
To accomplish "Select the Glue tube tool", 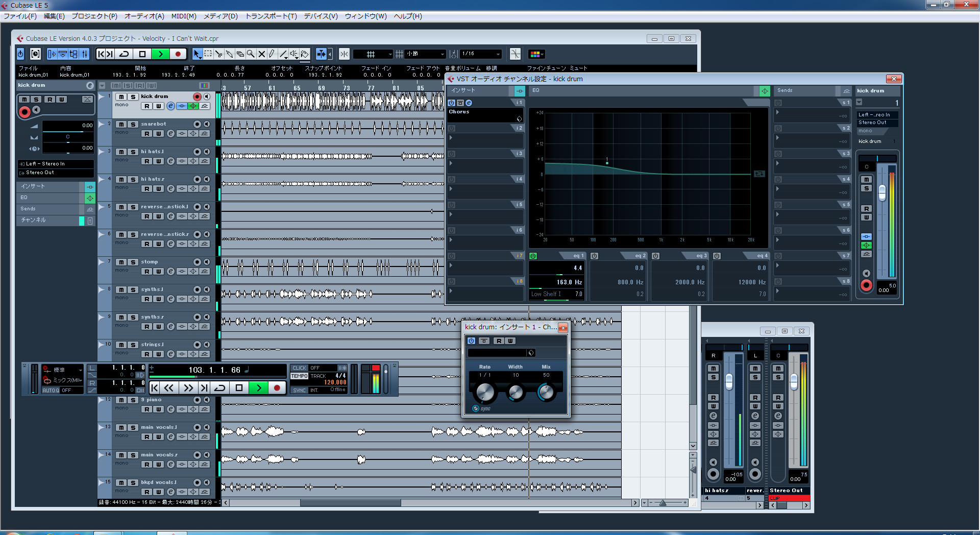I will pos(230,54).
